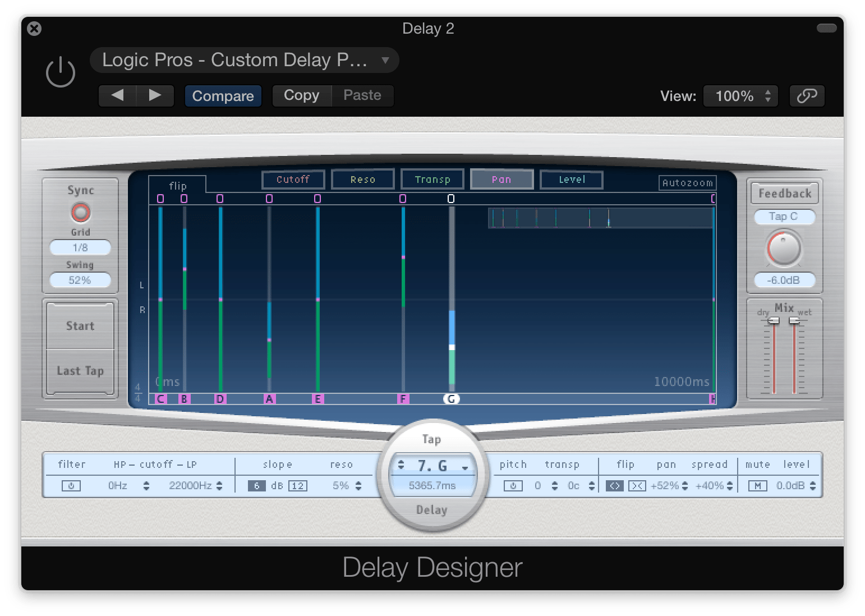Open the tap selector showing 7. G
The height and width of the screenshot is (616, 865).
pos(432,465)
